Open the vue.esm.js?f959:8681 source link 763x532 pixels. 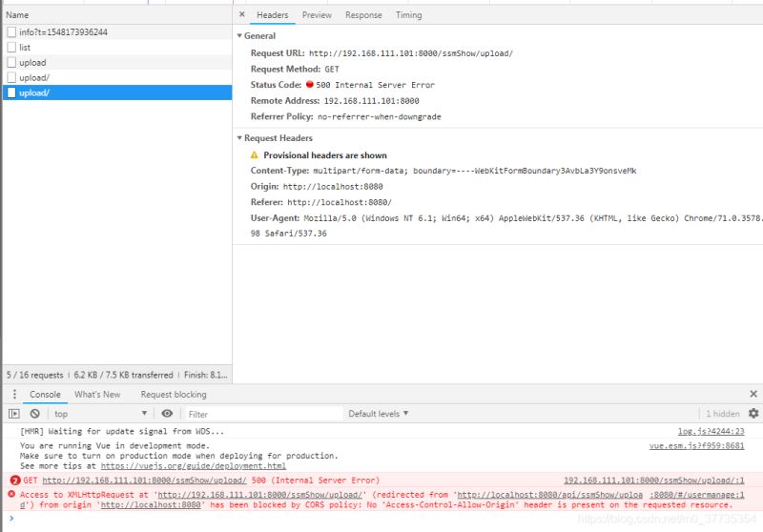[697, 446]
